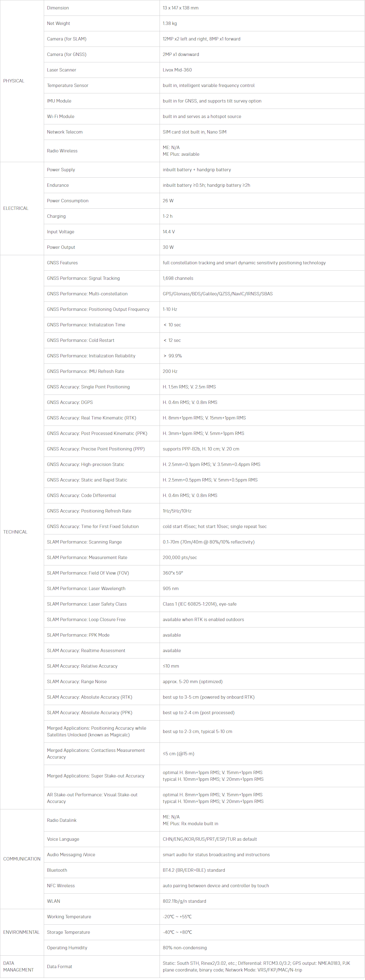The width and height of the screenshot is (365, 980).
Task: Select the TECHNICAL category heading cell
Action: (x=15, y=532)
